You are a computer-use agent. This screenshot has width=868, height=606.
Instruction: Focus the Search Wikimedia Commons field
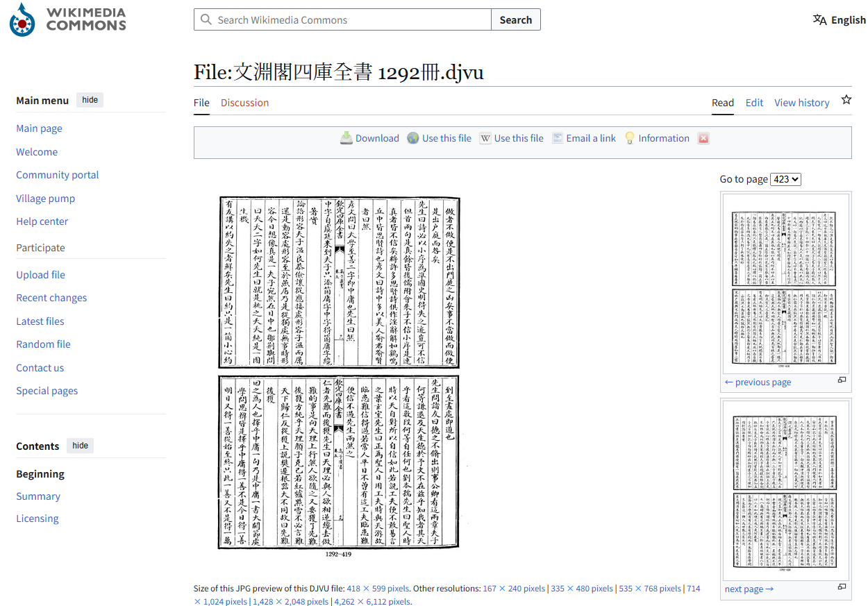tap(342, 19)
